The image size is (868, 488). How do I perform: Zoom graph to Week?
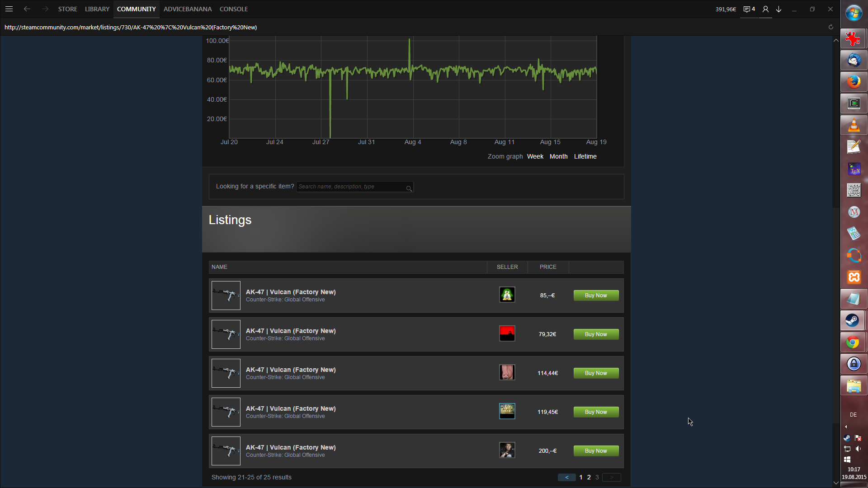click(535, 156)
